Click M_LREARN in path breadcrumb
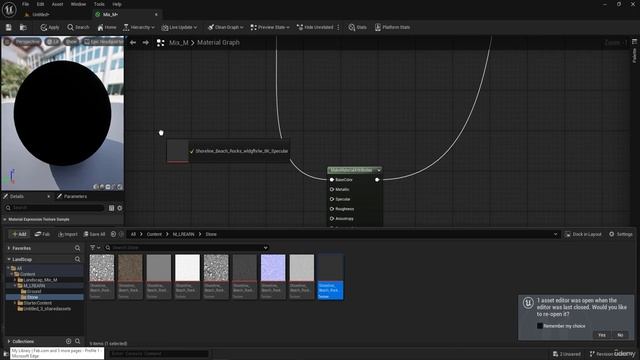Viewport: 640px width, 360px height. tap(183, 234)
